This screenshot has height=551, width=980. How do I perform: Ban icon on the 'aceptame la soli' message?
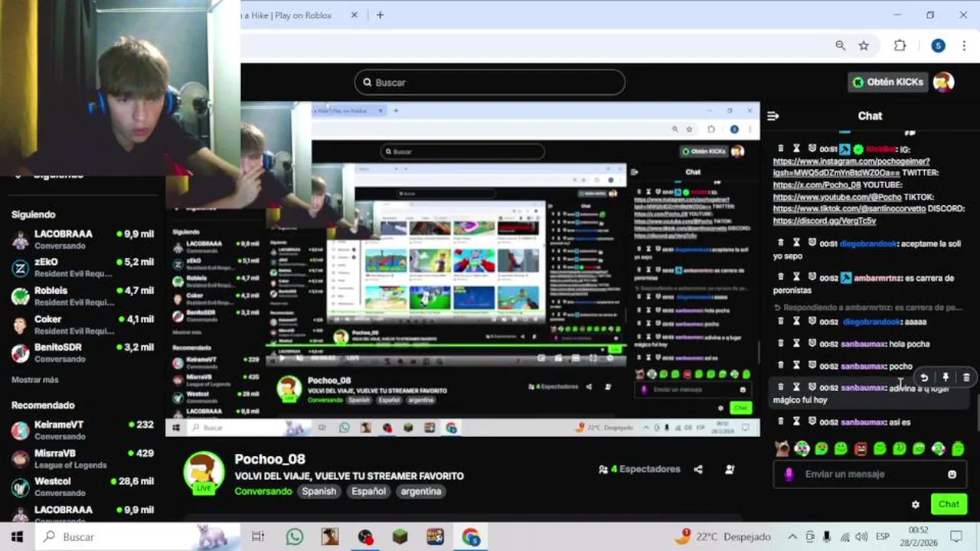(x=812, y=243)
